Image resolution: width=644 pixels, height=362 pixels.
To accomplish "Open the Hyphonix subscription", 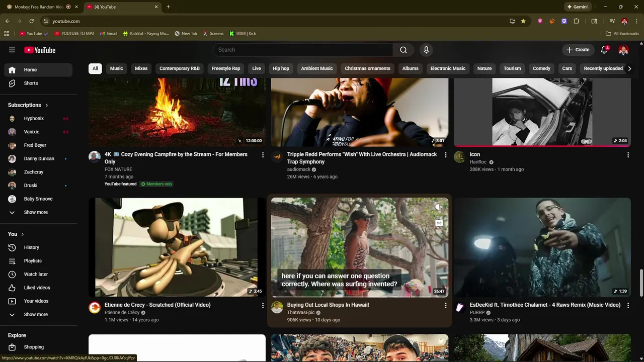I will click(38, 119).
